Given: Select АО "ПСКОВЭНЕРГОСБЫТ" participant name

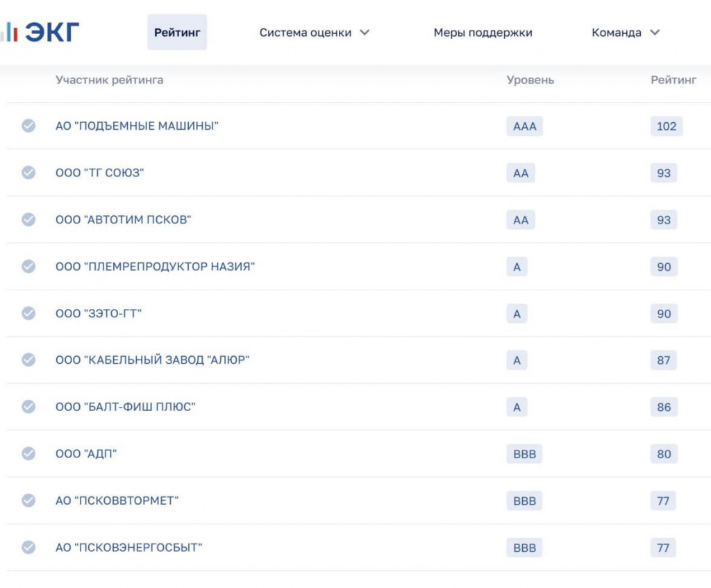Looking at the screenshot, I should tap(128, 548).
